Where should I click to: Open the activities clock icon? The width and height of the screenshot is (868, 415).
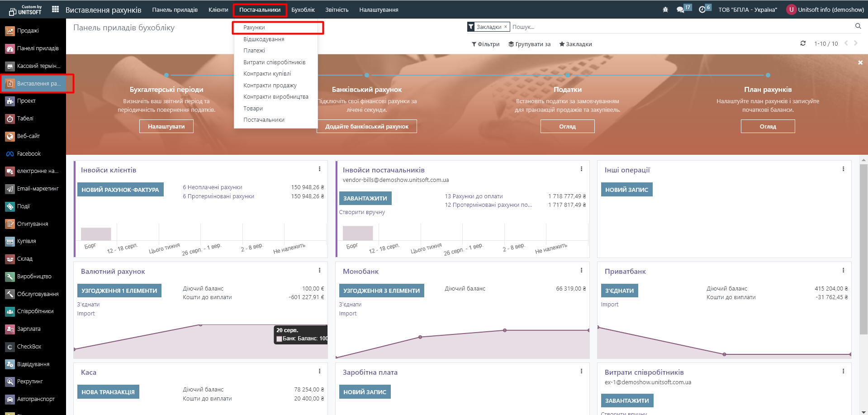click(702, 10)
